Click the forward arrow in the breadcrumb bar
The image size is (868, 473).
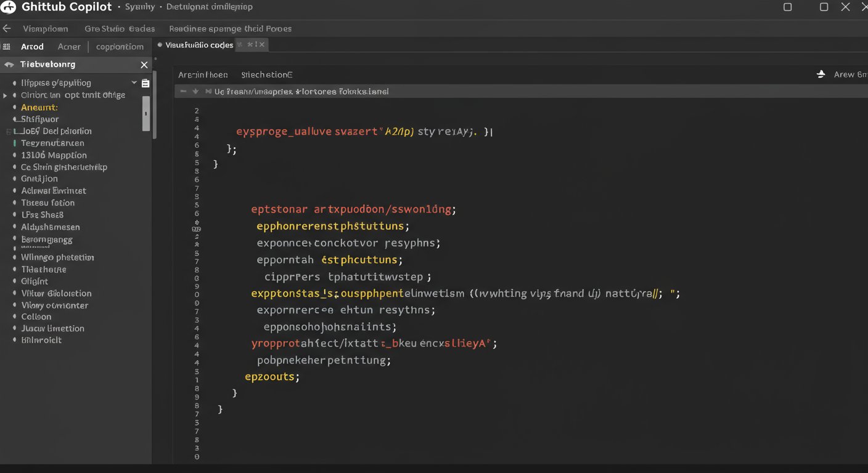tap(195, 91)
